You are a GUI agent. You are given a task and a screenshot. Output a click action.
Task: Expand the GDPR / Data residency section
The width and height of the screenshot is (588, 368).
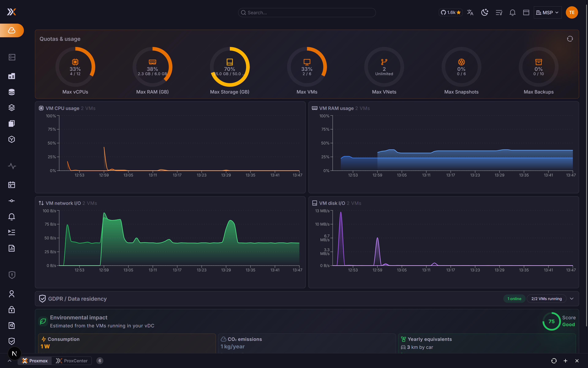[x=571, y=299]
